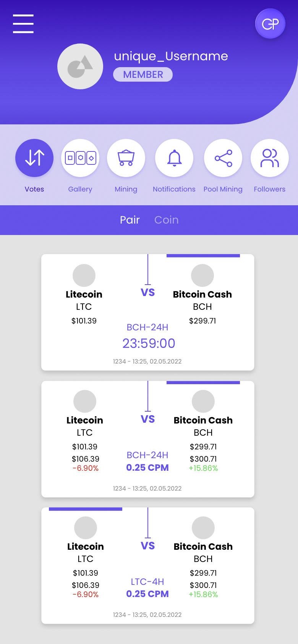
Task: Tap Litecoin logo in BCH-24H CPM card
Action: pyautogui.click(x=85, y=401)
